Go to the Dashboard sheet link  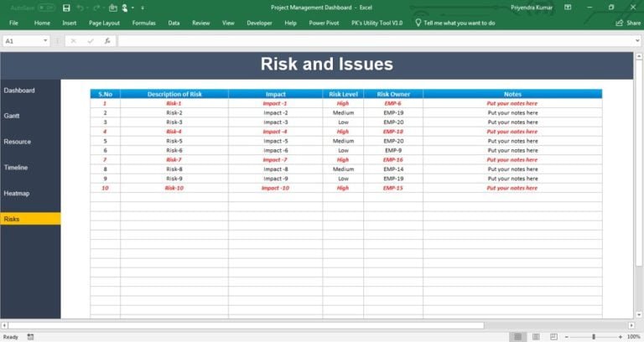click(19, 91)
